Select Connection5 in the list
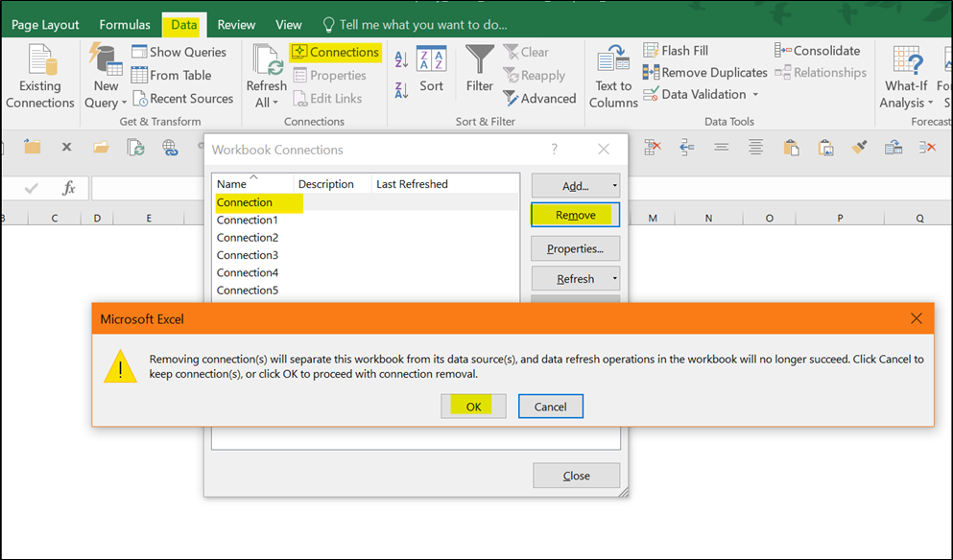The height and width of the screenshot is (560, 953). click(366, 291)
